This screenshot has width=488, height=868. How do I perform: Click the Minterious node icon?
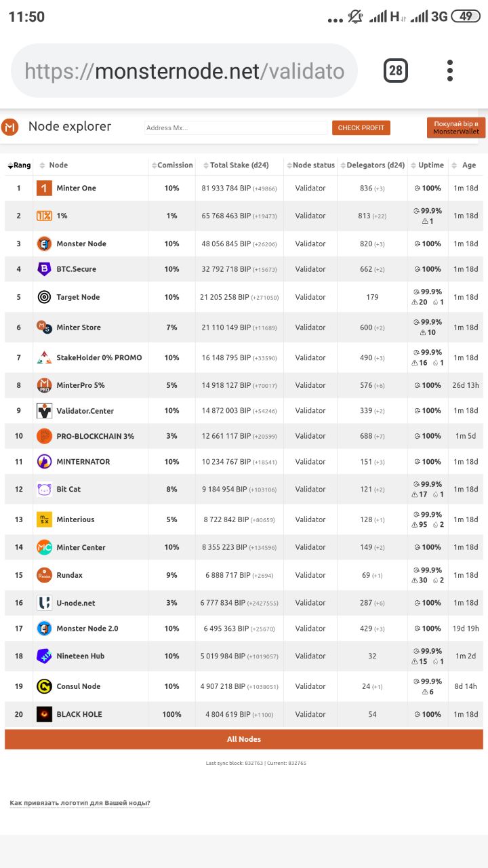tap(44, 519)
